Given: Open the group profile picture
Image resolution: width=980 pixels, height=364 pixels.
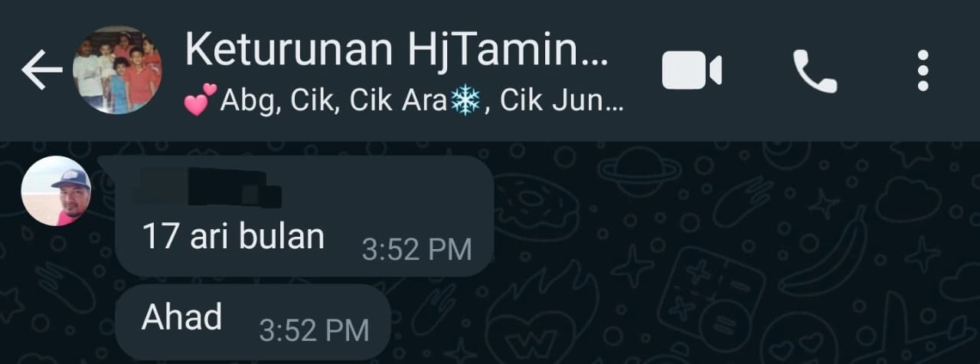Looking at the screenshot, I should point(117,71).
